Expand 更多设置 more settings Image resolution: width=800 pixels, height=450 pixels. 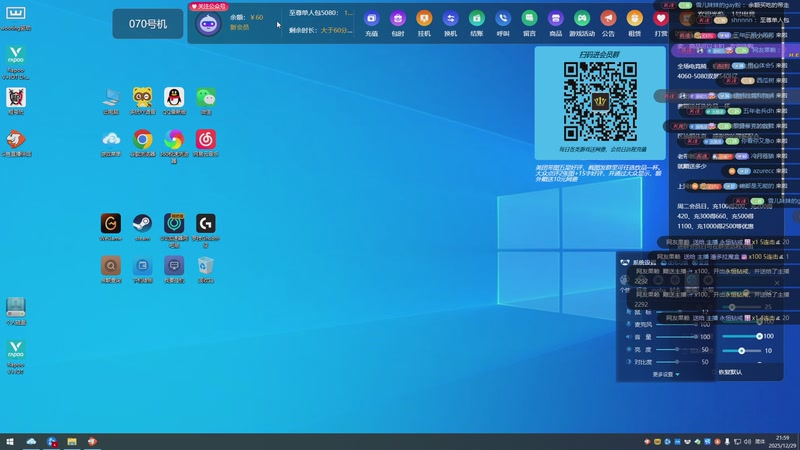[666, 374]
